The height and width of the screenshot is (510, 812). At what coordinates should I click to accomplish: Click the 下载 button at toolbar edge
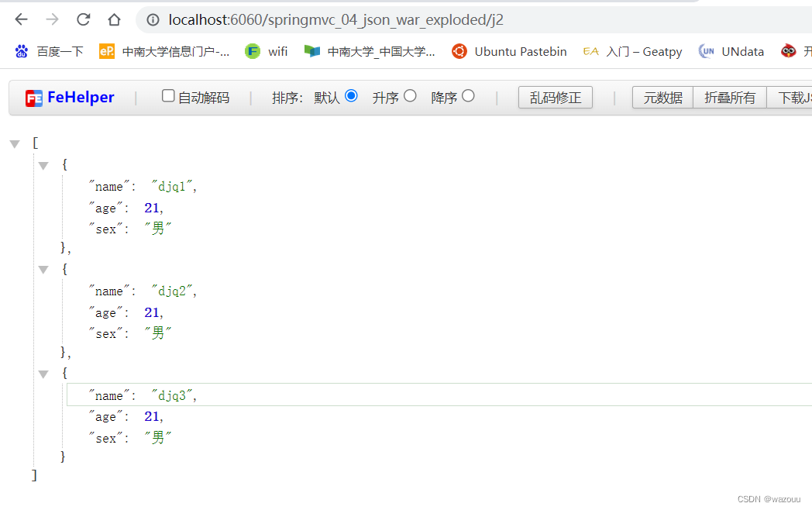[790, 98]
